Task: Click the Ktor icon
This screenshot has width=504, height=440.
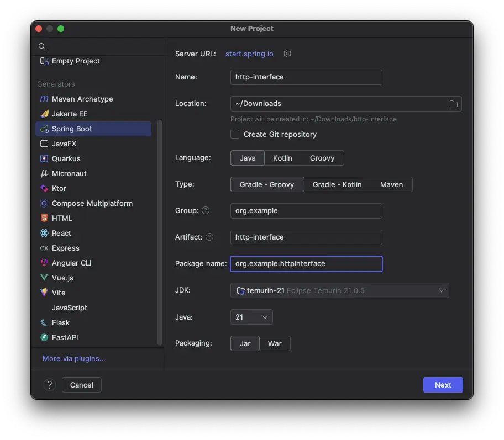Action: click(x=44, y=188)
